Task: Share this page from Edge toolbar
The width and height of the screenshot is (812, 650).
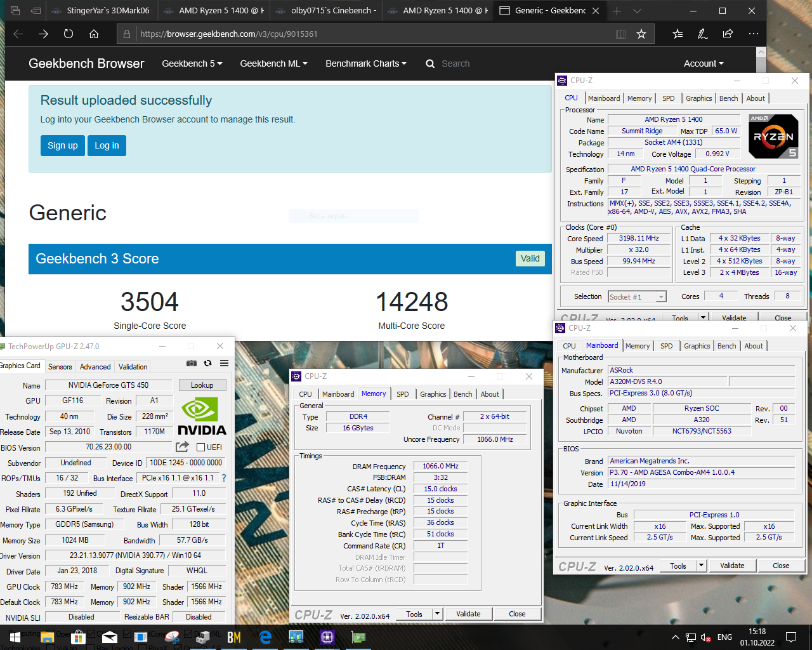Action: 728,34
